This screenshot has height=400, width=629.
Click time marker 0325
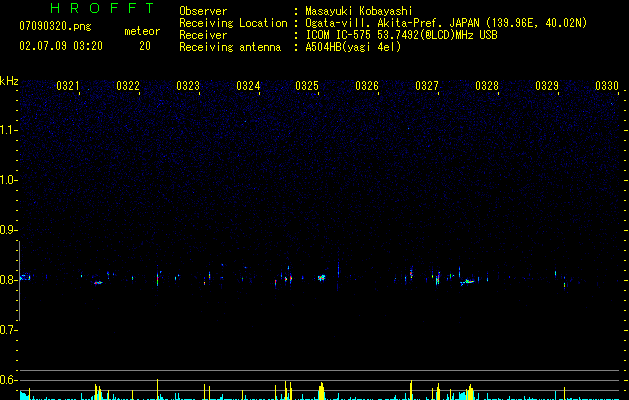[x=307, y=86]
